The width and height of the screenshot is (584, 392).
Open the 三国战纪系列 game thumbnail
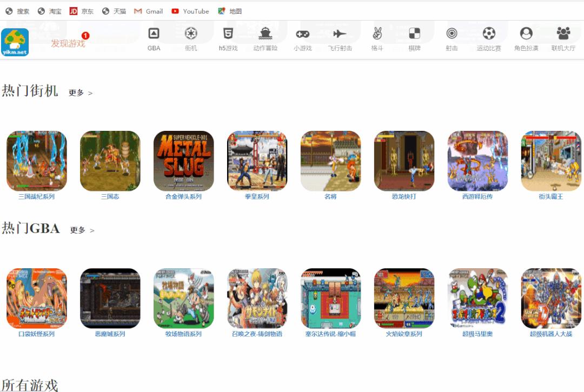click(37, 161)
